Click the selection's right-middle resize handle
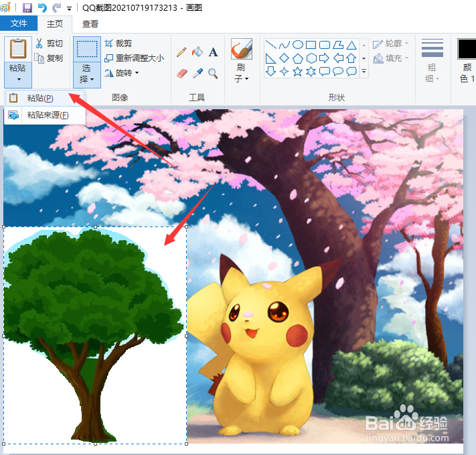476x455 pixels. coord(186,336)
